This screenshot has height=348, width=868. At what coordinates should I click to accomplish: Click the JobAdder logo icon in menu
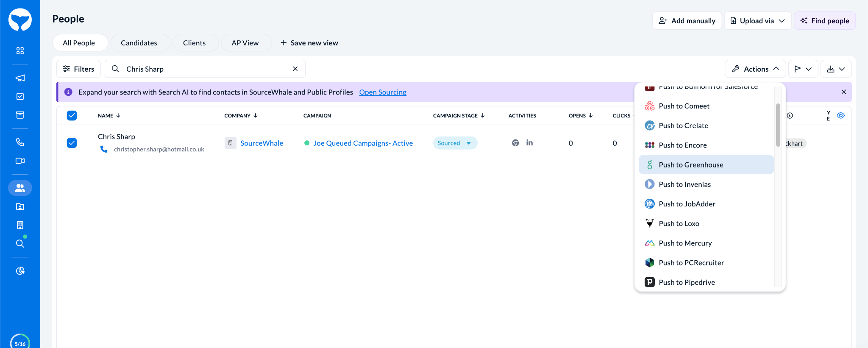coord(650,204)
